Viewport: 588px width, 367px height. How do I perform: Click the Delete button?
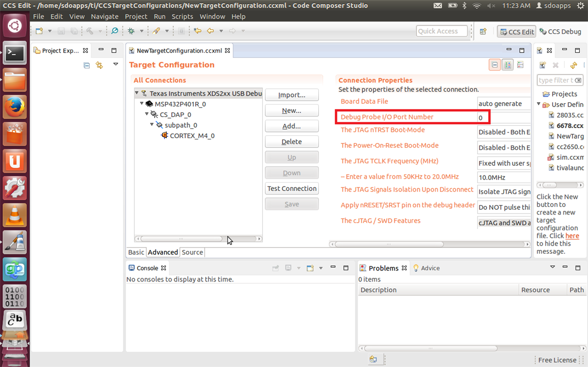point(292,142)
